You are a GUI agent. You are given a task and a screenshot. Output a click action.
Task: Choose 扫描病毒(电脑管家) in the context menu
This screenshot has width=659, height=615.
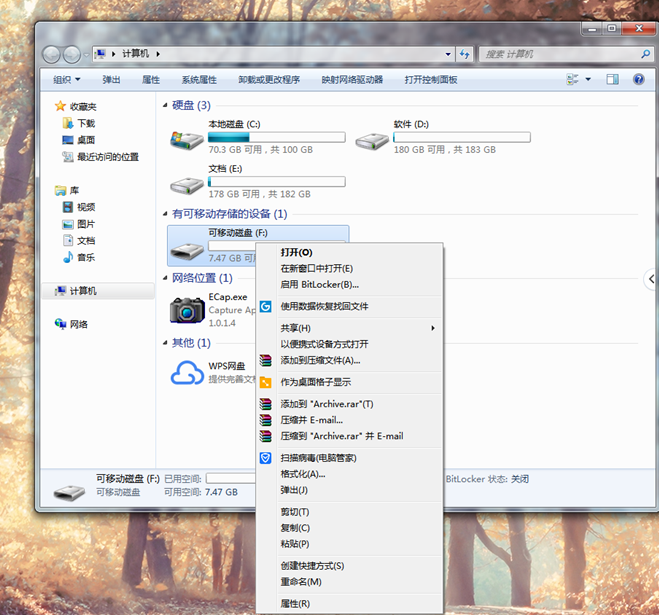click(x=318, y=457)
